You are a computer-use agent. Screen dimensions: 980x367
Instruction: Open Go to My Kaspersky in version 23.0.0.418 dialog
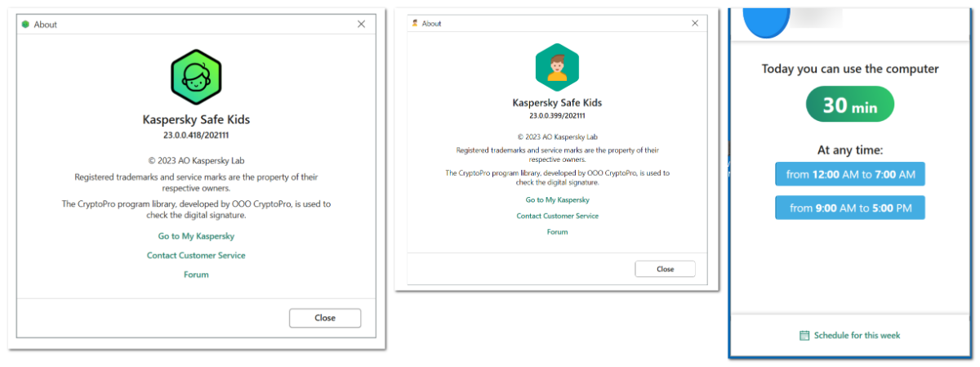[x=196, y=236]
